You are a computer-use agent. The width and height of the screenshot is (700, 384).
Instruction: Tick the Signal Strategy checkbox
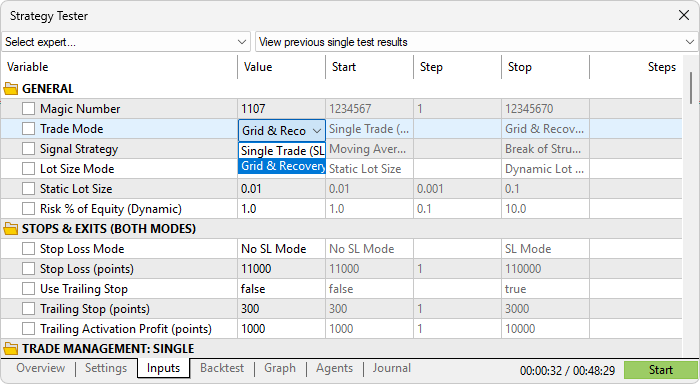coord(28,149)
